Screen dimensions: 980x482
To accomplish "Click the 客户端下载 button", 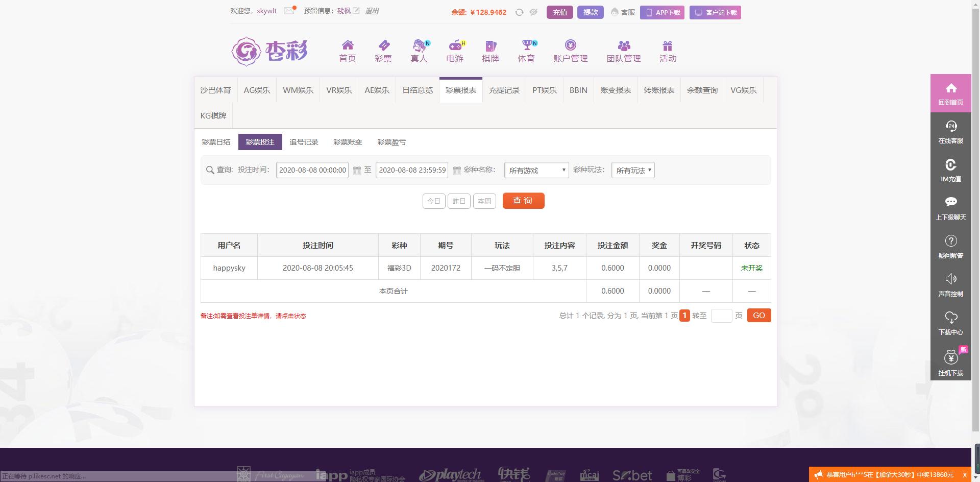I will [x=715, y=12].
